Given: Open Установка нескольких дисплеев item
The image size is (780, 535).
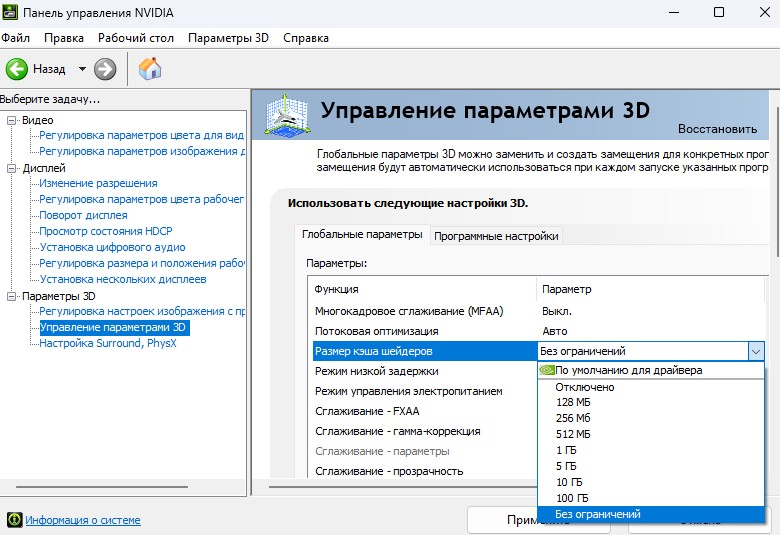Looking at the screenshot, I should [123, 279].
